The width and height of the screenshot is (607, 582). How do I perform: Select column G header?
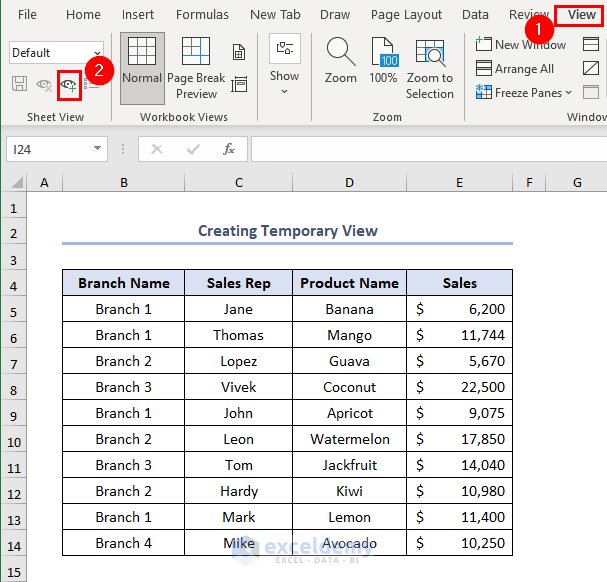pyautogui.click(x=577, y=182)
